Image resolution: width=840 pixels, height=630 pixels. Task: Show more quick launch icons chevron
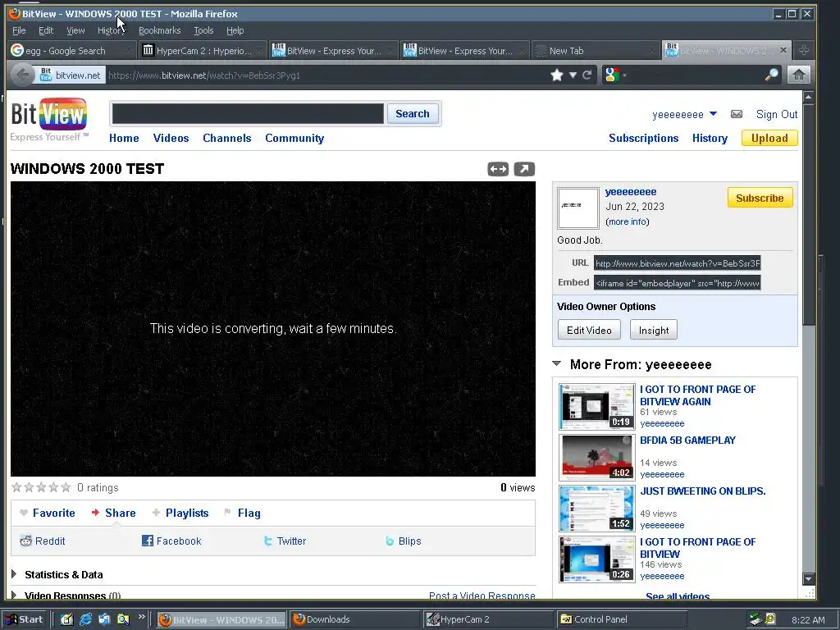(x=141, y=617)
